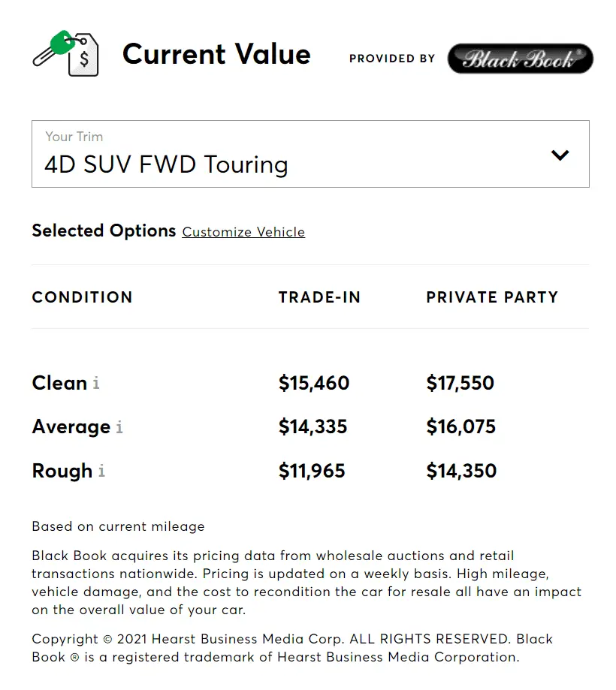616x690 pixels.
Task: Click info icon next to Average
Action: coord(119,427)
